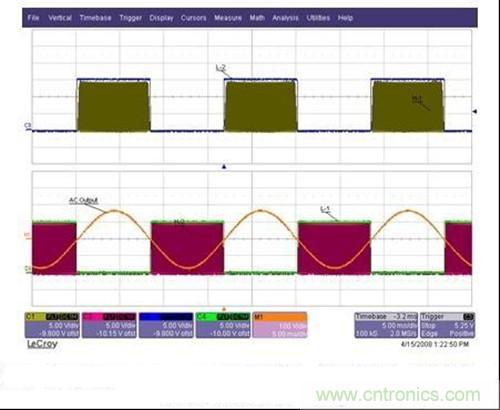The width and height of the screenshot is (500, 410).
Task: Open the Trigger menu
Action: click(131, 18)
